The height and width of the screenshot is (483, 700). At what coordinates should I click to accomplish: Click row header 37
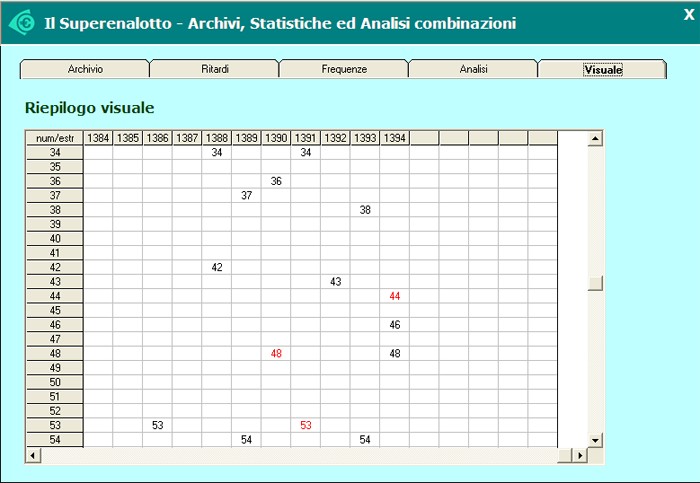pyautogui.click(x=55, y=196)
